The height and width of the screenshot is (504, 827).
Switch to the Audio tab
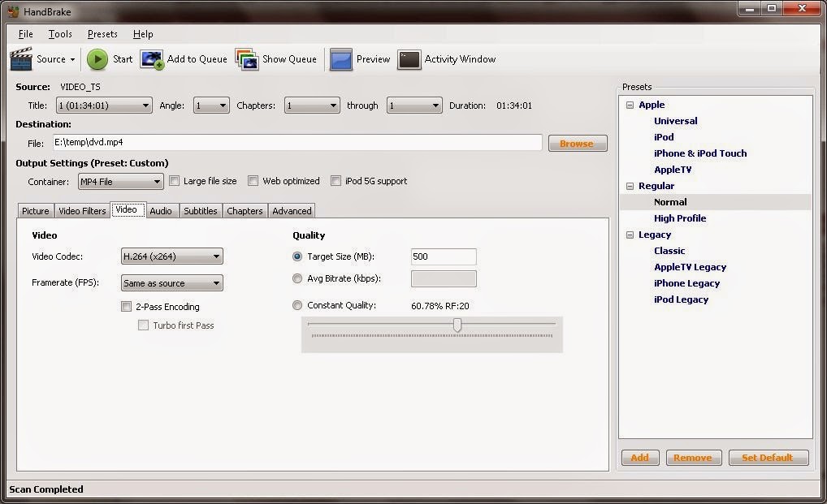click(161, 211)
